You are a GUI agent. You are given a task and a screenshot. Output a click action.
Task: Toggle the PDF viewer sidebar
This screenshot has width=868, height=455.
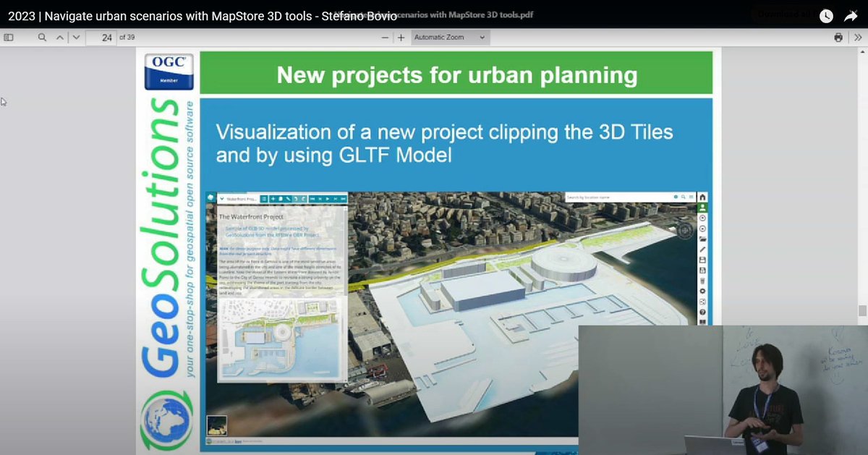pos(9,38)
